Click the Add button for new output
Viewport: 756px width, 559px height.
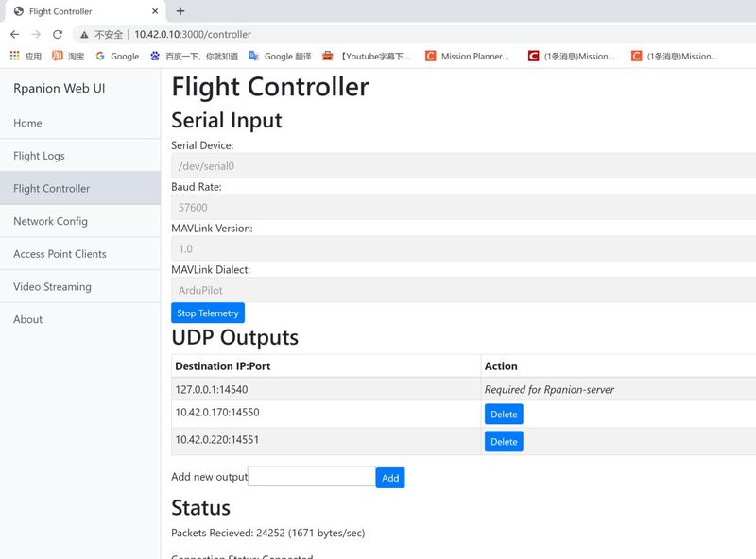tap(390, 478)
